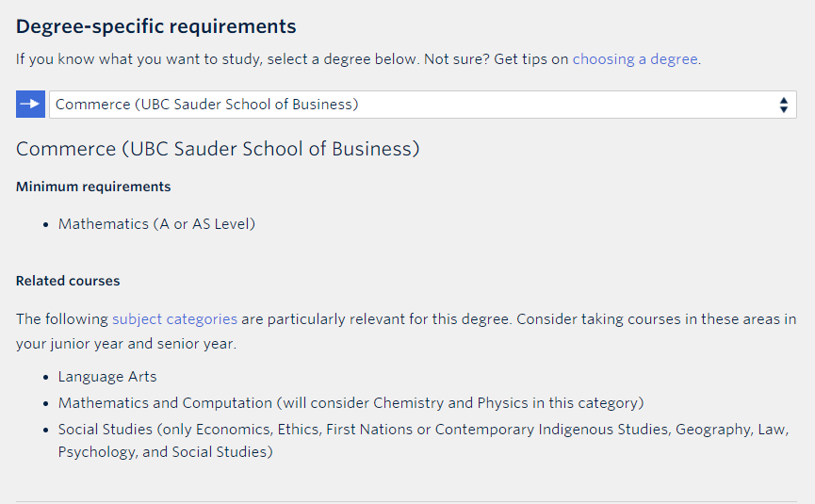Click the horizontal divider line at the bottom
815x504 pixels.
click(406, 501)
